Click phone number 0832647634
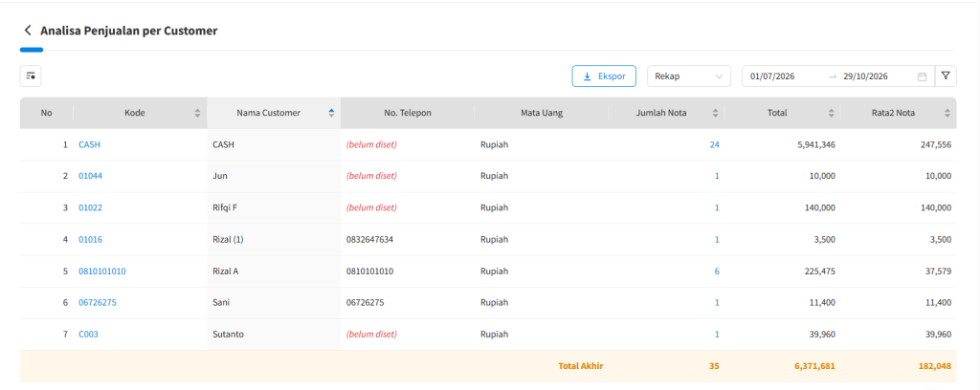Viewport: 980px width, 390px height. tap(369, 240)
